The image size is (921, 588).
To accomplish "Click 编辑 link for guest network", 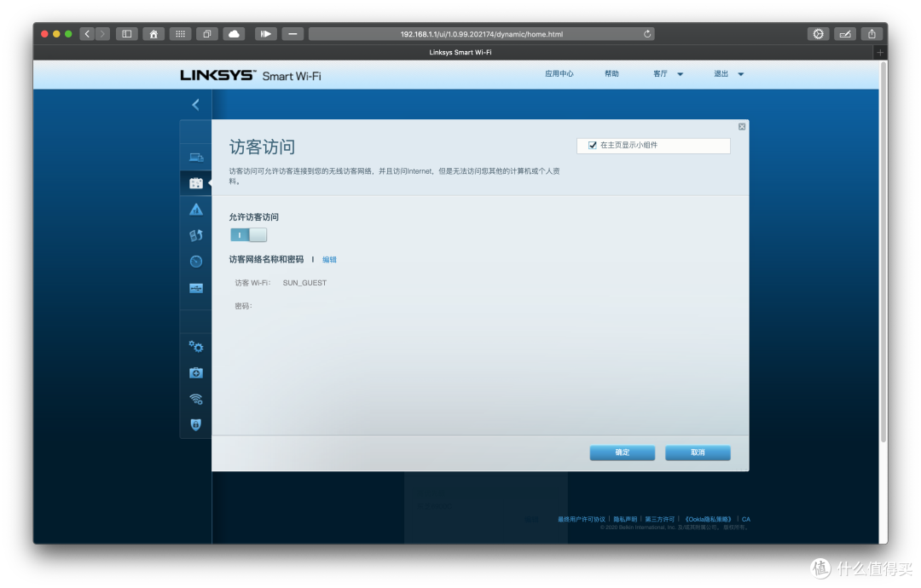I will (329, 259).
